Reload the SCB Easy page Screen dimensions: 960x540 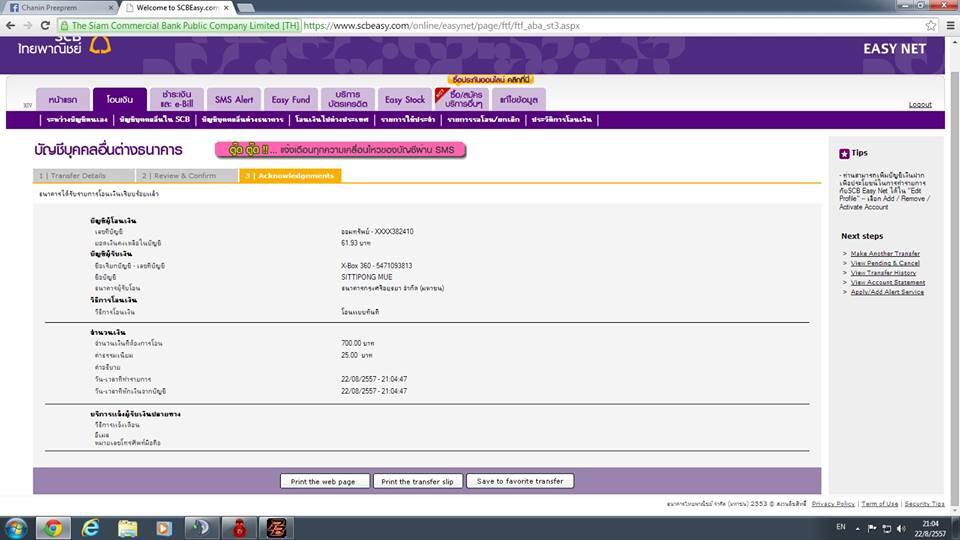[45, 25]
